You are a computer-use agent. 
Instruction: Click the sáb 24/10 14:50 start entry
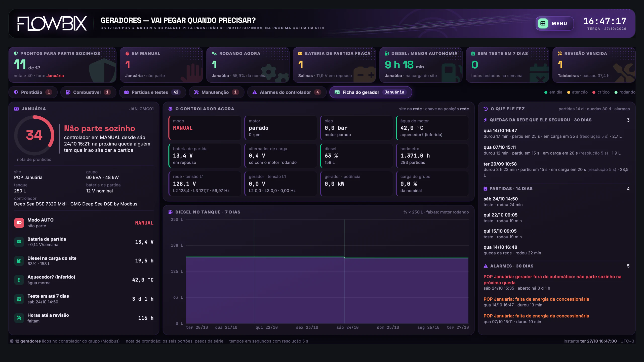tap(556, 202)
